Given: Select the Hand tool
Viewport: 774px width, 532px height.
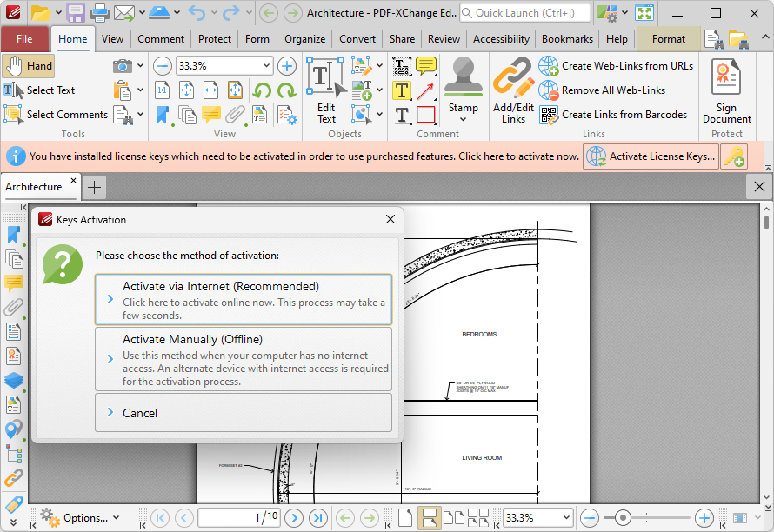Looking at the screenshot, I should tap(28, 66).
